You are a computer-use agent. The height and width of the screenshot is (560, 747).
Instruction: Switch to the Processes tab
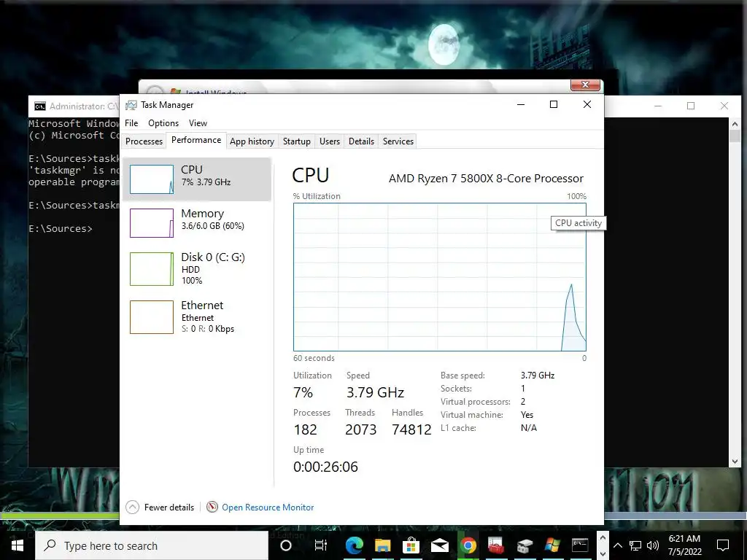click(144, 141)
